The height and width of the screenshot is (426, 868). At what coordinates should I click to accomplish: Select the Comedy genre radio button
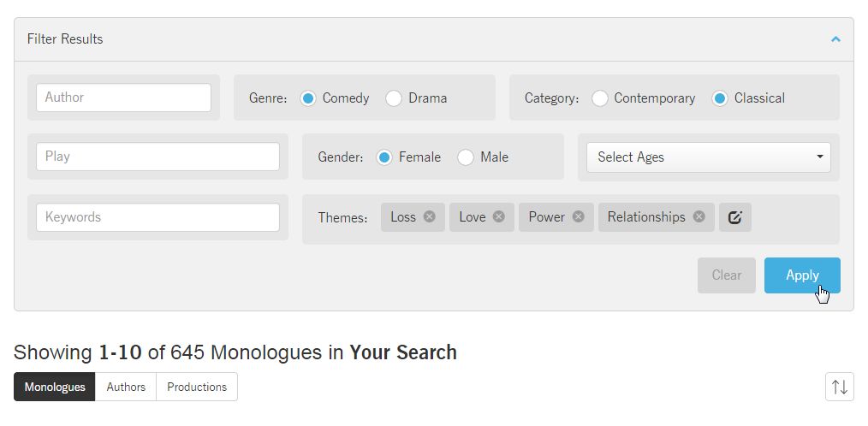[308, 98]
